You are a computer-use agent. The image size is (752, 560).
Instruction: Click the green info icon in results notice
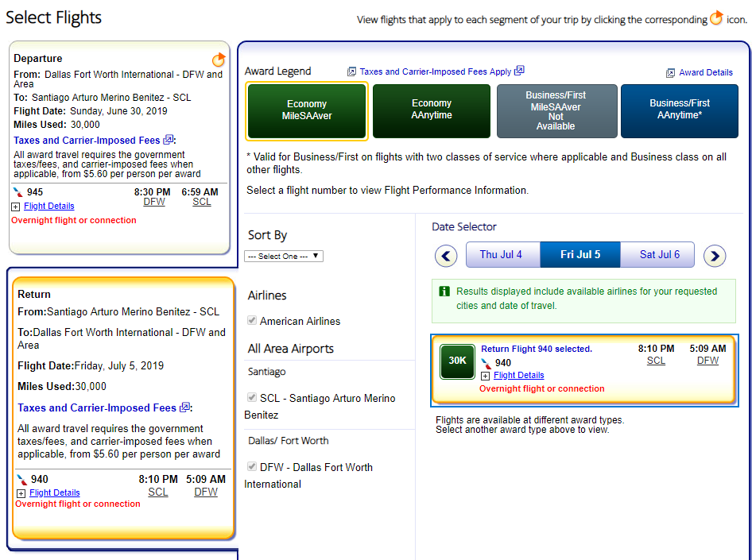[444, 292]
